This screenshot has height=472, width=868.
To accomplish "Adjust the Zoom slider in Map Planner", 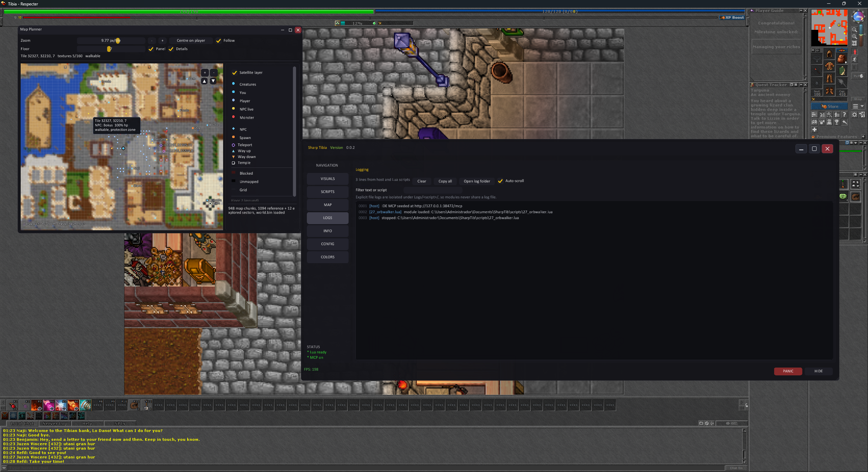I will point(111,41).
